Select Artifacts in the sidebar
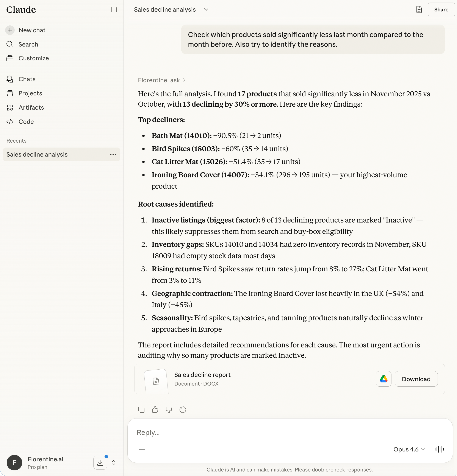This screenshot has width=457, height=476. (31, 108)
